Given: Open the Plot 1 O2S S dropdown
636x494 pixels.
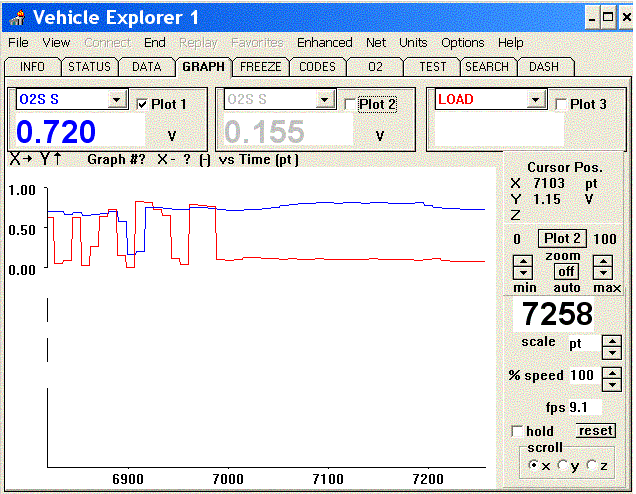Looking at the screenshot, I should point(117,100).
